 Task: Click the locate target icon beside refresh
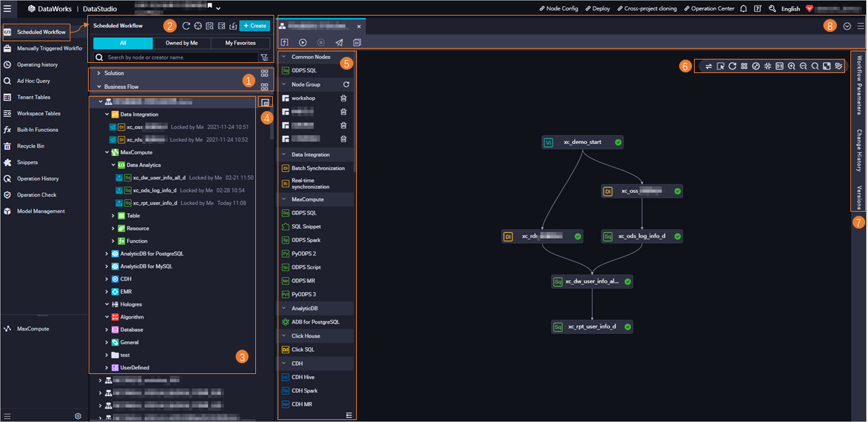point(198,26)
